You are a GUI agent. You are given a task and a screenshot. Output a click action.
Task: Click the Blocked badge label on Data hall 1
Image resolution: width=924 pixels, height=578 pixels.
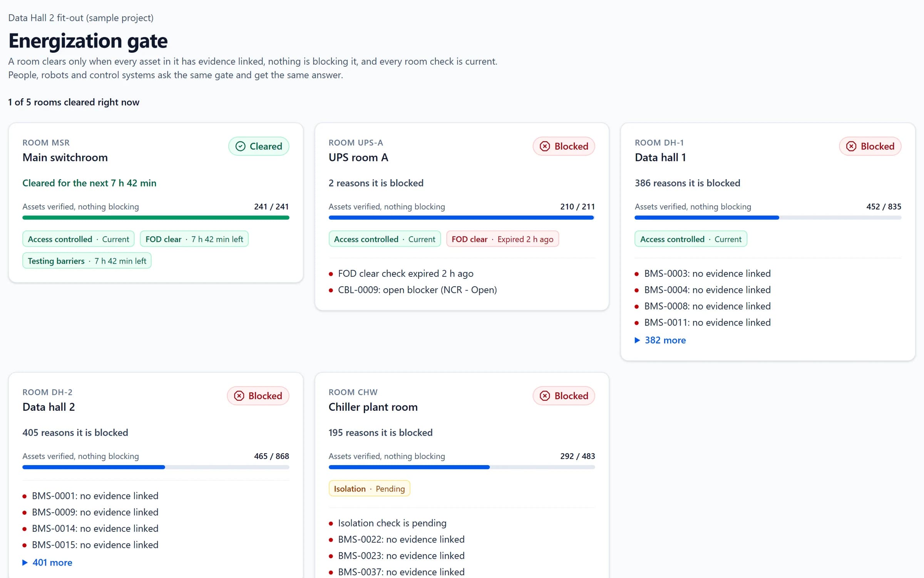click(x=877, y=146)
